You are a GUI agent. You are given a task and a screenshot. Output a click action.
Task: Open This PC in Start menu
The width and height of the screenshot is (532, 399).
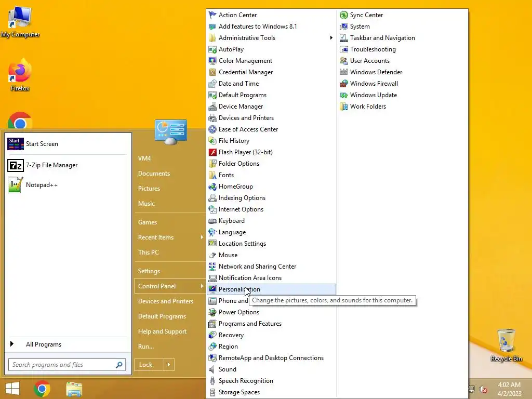coord(148,252)
